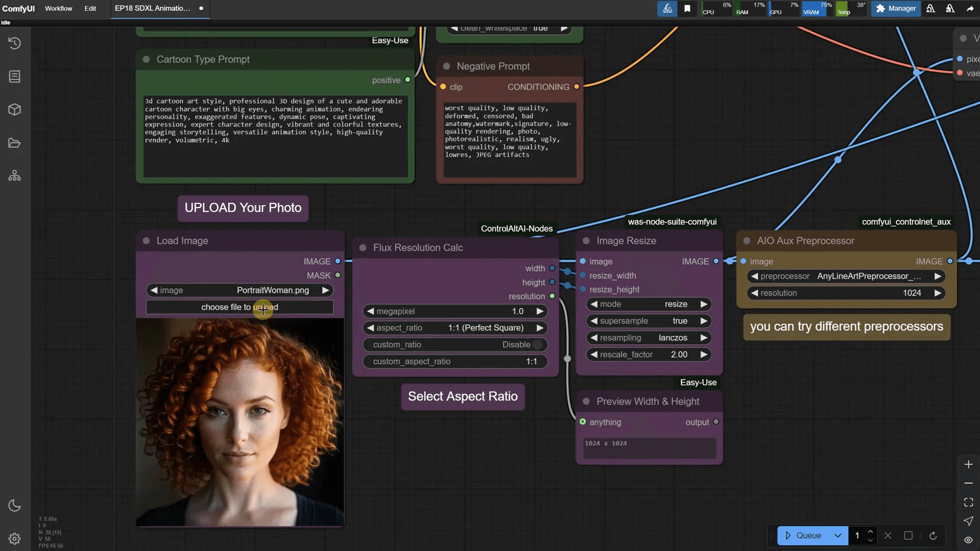Viewport: 980px width, 551px height.
Task: Collapse the AIO Aux Preprocessor node
Action: click(x=747, y=241)
